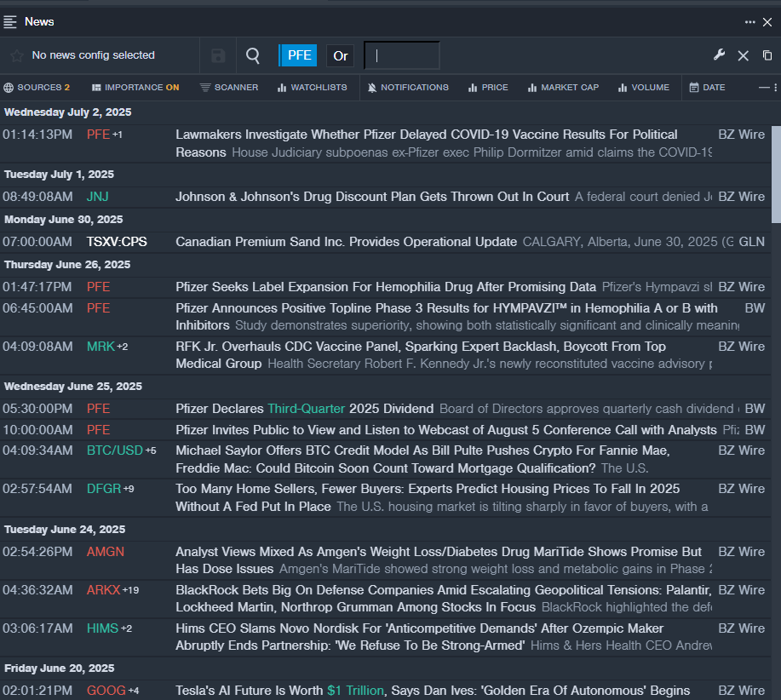Viewport: 781px width, 700px height.
Task: Click the Third-Quarter highlighted text
Action: (307, 409)
